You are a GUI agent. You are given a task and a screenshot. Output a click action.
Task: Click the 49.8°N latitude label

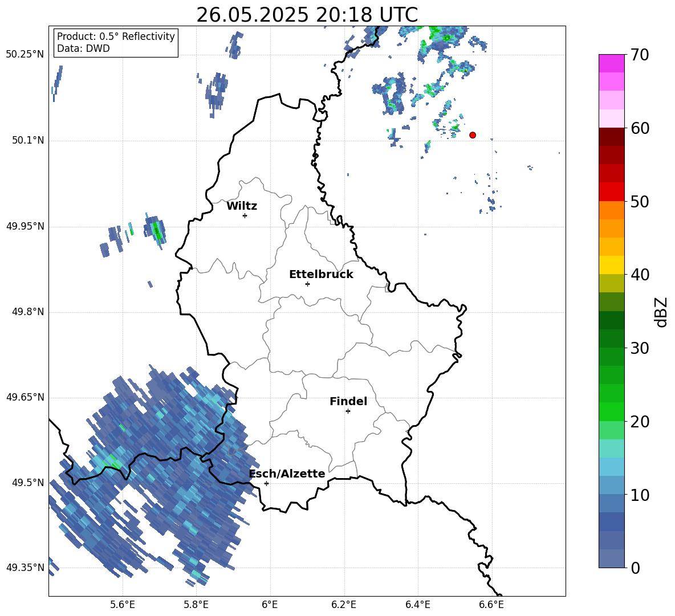pos(28,312)
